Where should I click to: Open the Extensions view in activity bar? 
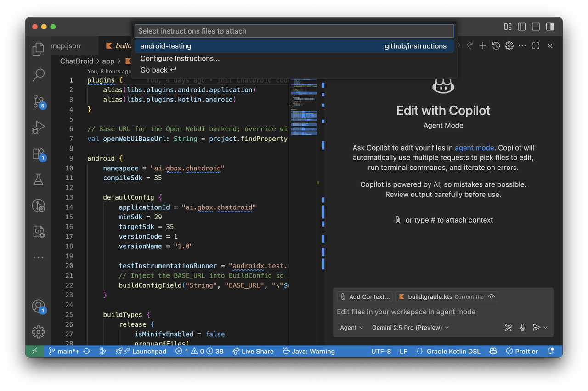tap(39, 154)
